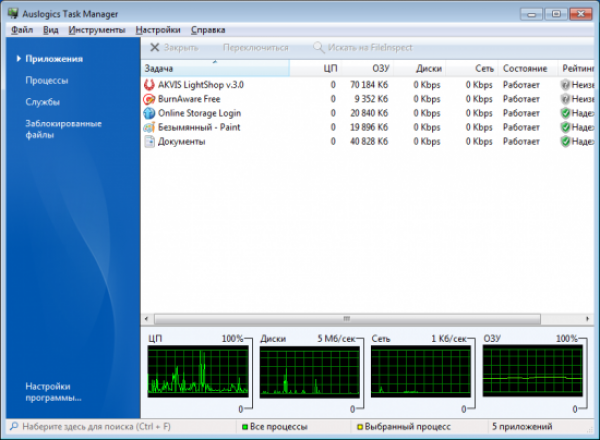Click the BurnAware Free app icon
Viewport: 600px width, 440px height.
(149, 99)
